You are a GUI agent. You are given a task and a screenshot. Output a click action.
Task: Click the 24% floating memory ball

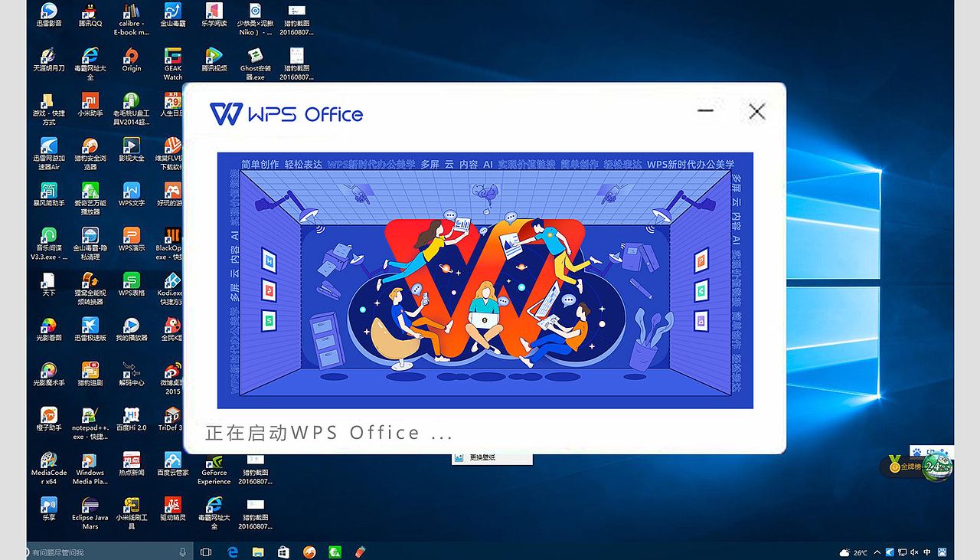937,466
